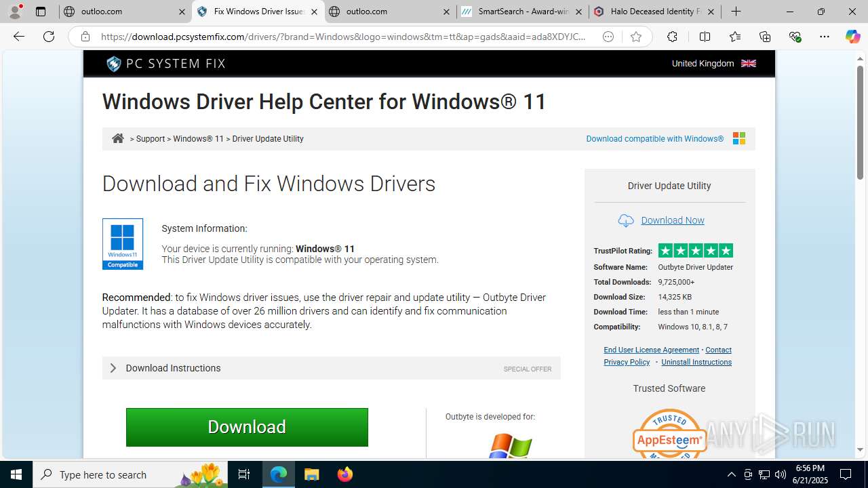Click the green Download button
868x488 pixels.
[247, 427]
